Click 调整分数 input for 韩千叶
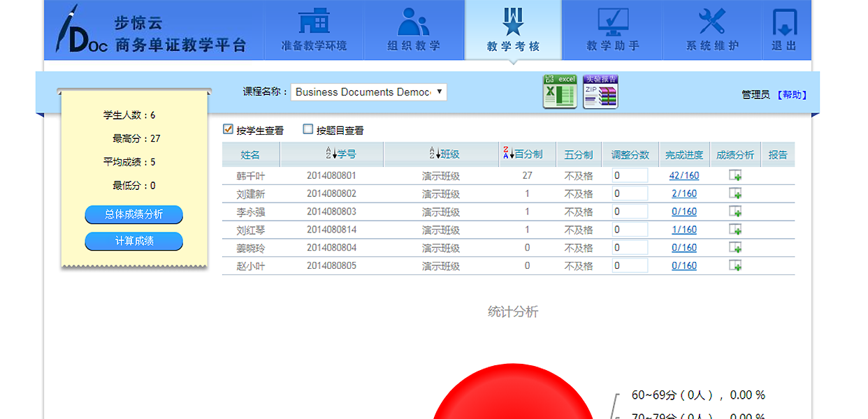 pyautogui.click(x=630, y=176)
